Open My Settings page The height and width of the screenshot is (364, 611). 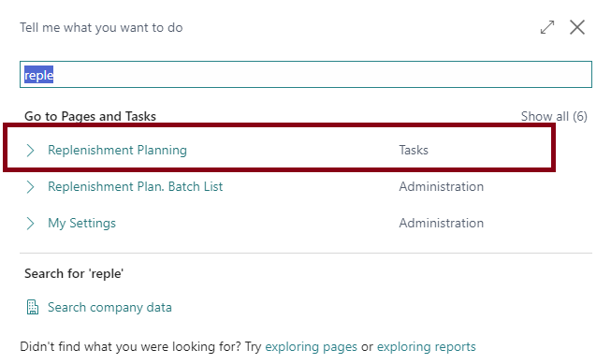click(81, 224)
